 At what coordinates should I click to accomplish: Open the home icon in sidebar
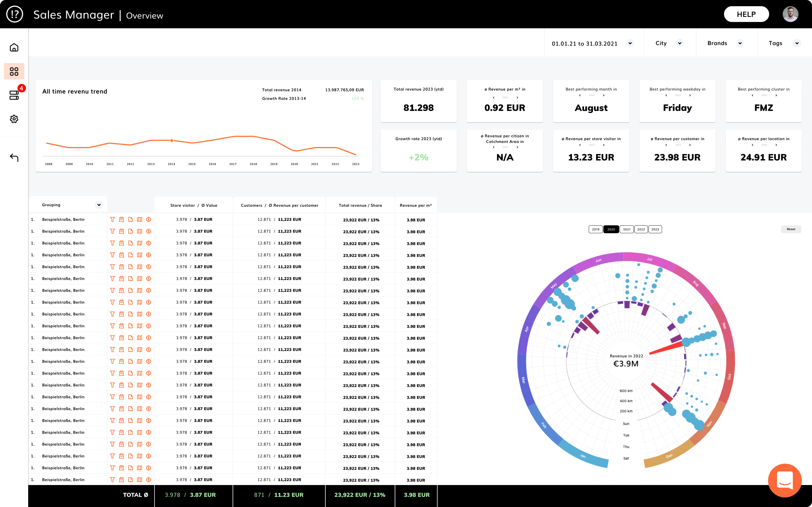pyautogui.click(x=14, y=47)
